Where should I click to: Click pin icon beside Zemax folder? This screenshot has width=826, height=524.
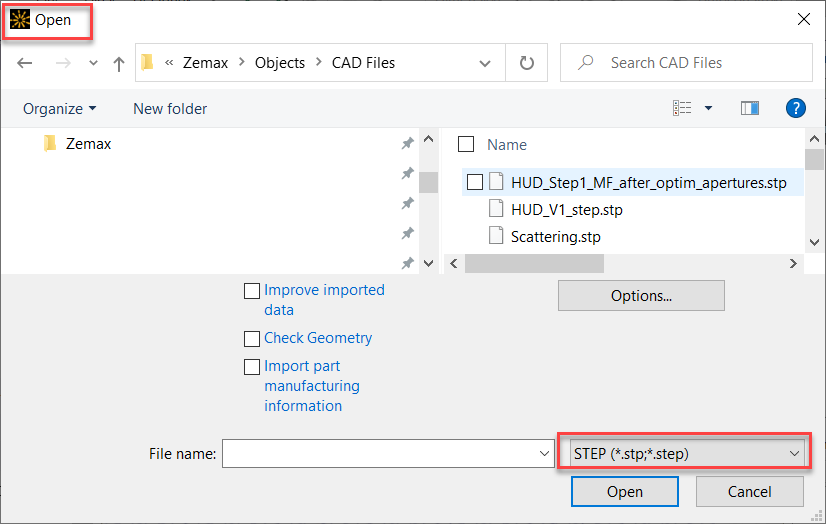point(407,143)
